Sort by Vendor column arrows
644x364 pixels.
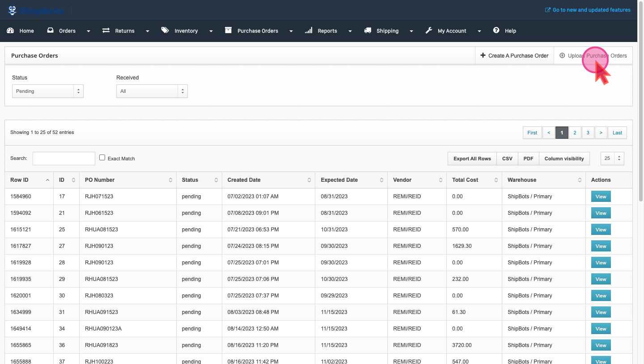(441, 180)
